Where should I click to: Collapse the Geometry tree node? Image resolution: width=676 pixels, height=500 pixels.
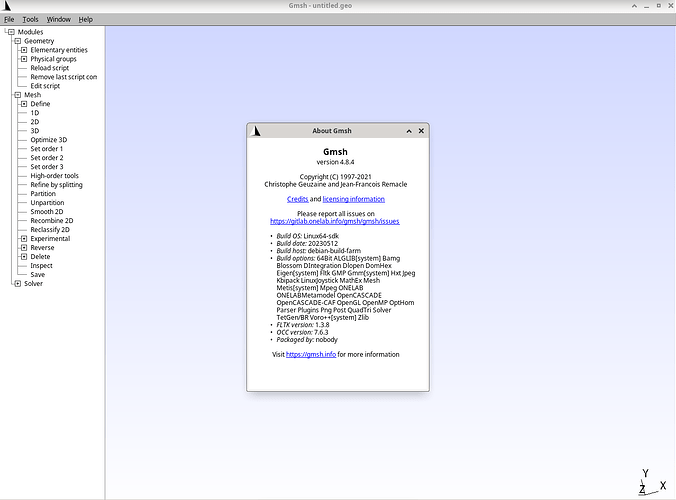tap(17, 41)
